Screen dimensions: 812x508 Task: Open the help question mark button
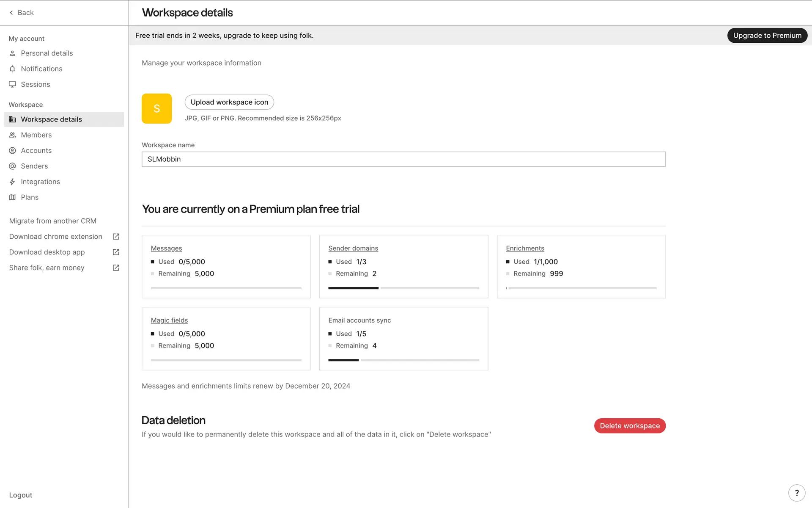tap(797, 493)
